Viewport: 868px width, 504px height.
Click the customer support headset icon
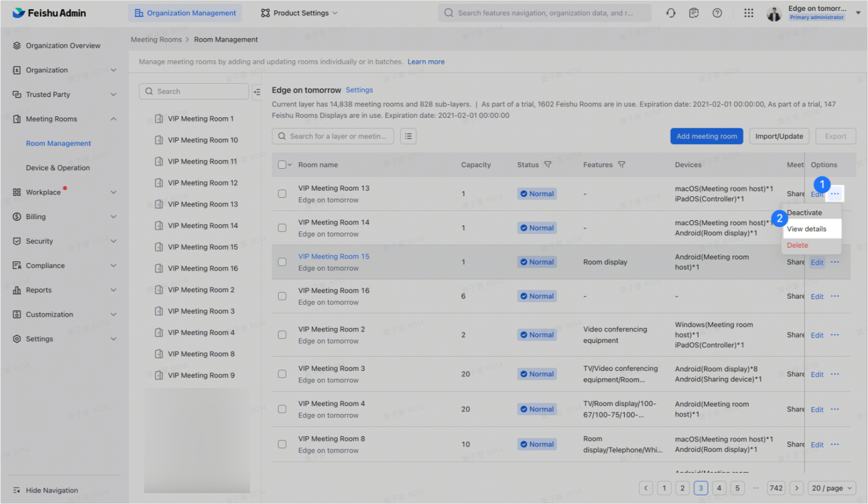tap(671, 13)
